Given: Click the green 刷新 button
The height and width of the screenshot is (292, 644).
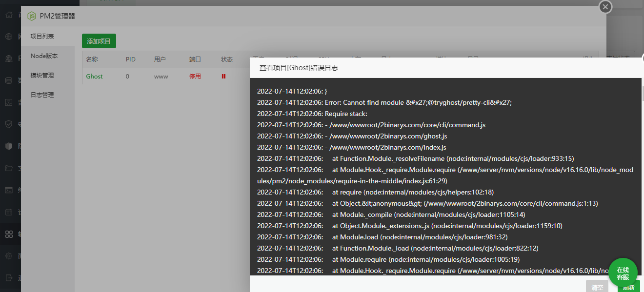Looking at the screenshot, I should click(629, 288).
